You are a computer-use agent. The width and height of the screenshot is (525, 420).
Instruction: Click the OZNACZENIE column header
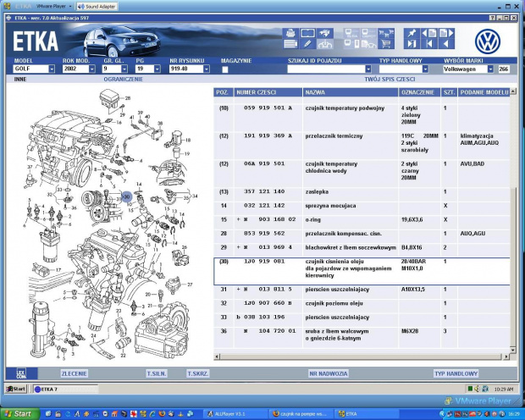tap(419, 92)
